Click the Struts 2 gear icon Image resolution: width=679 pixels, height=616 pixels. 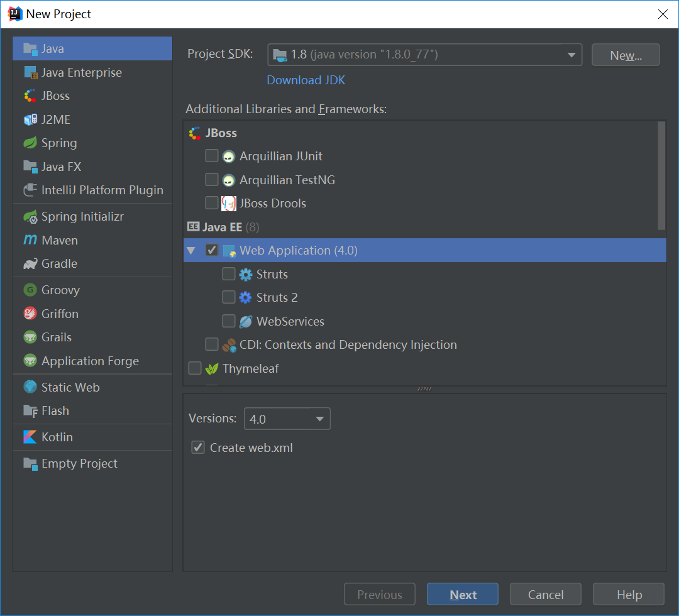click(246, 298)
